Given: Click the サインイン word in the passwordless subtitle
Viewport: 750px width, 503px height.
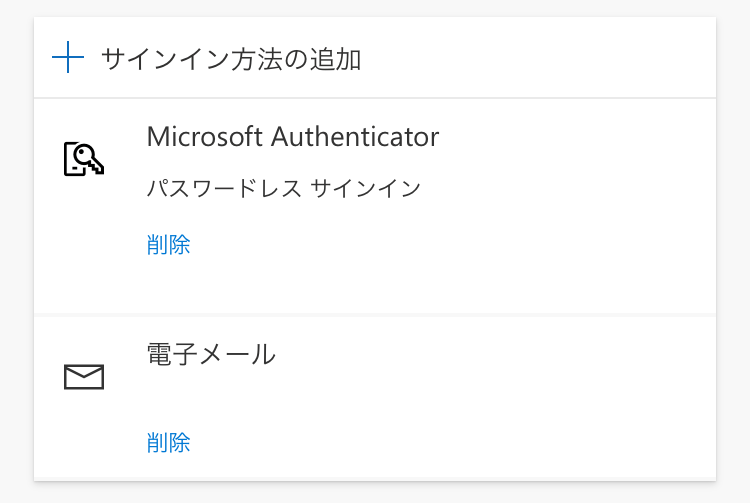Looking at the screenshot, I should point(365,188).
